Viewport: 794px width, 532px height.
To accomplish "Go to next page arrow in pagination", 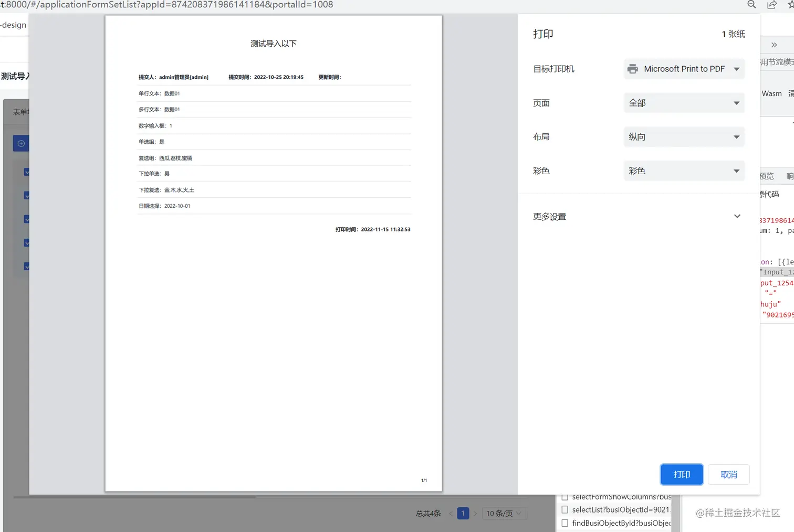I will click(x=475, y=514).
